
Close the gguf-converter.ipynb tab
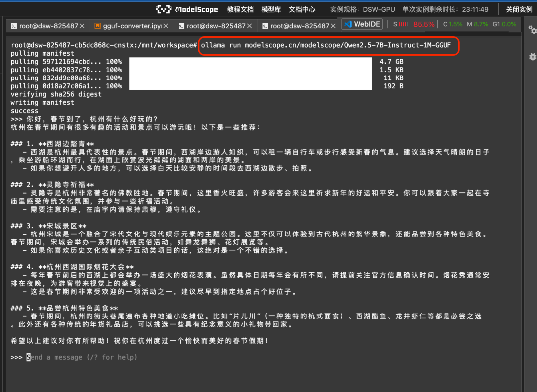click(x=166, y=26)
